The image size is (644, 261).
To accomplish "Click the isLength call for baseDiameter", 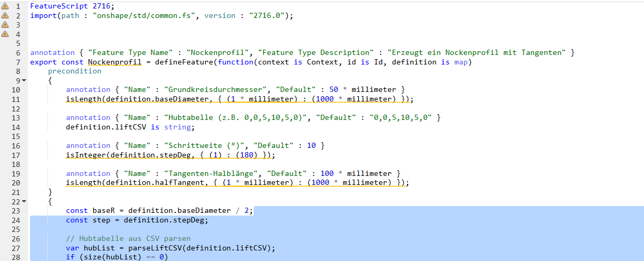I will (239, 99).
